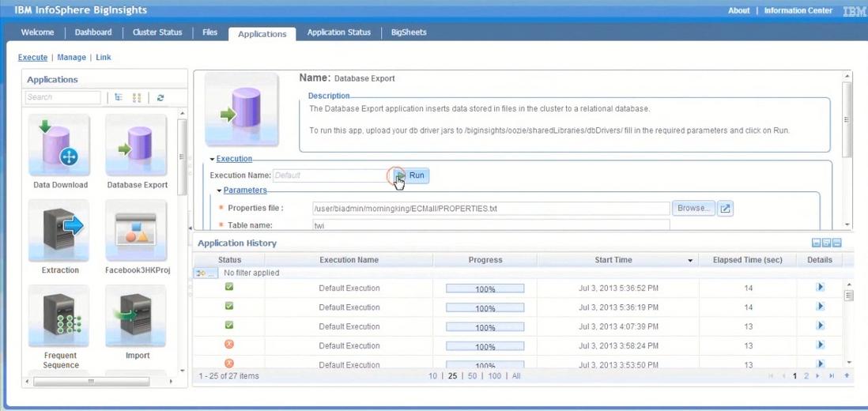Image resolution: width=868 pixels, height=411 pixels.
Task: Collapse the Parameters section
Action: [x=220, y=190]
